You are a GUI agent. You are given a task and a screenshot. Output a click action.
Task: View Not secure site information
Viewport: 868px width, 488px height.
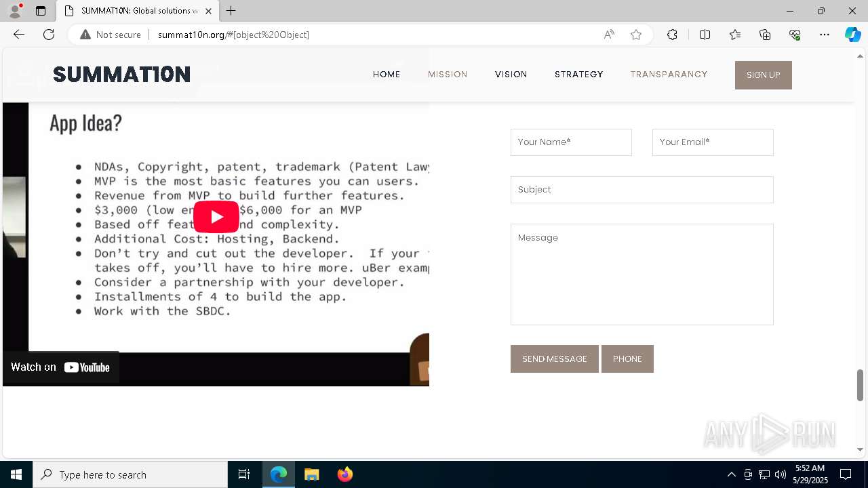pyautogui.click(x=111, y=35)
